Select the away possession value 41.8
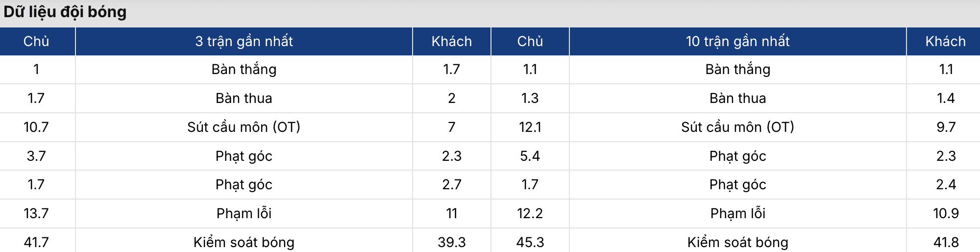Viewport: 980px width, 252px height. (x=945, y=242)
